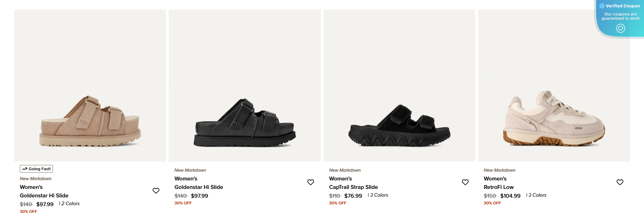The image size is (644, 221).
Task: Add Women's Goldenstar Hi Slide (tan) to wishlist
Action: [156, 190]
